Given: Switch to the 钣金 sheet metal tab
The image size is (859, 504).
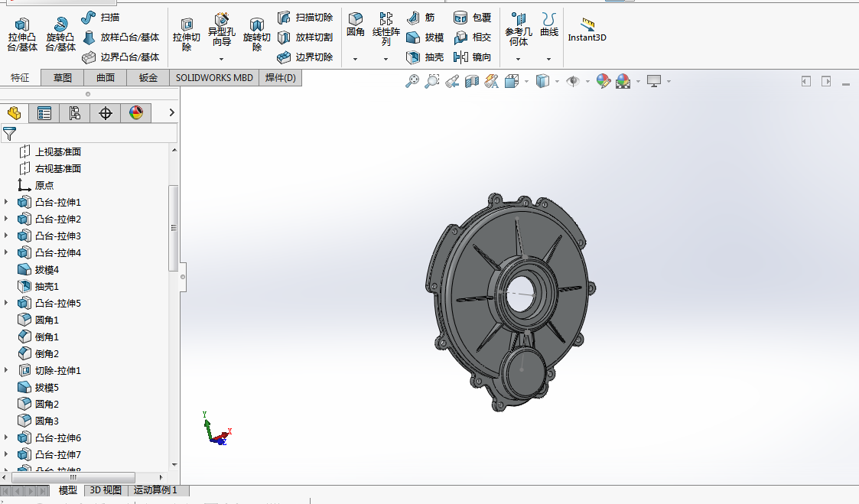Looking at the screenshot, I should pos(148,78).
